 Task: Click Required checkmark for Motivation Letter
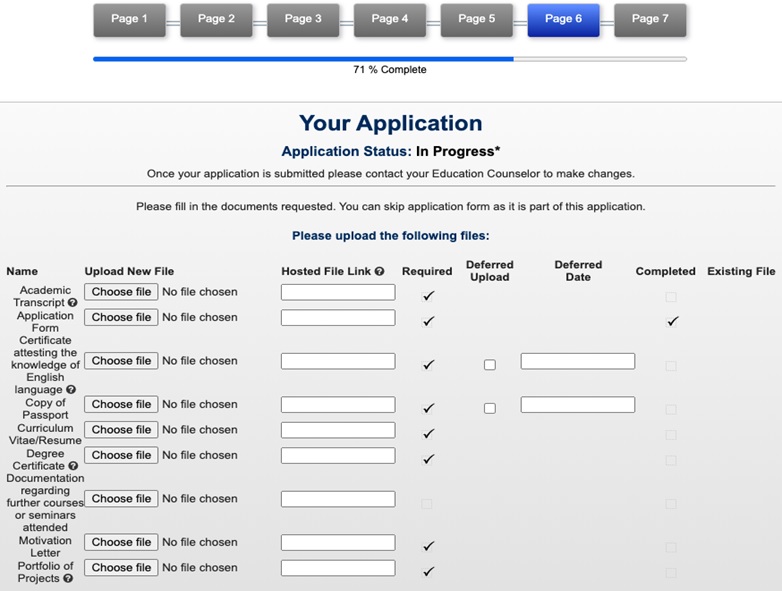click(x=427, y=547)
